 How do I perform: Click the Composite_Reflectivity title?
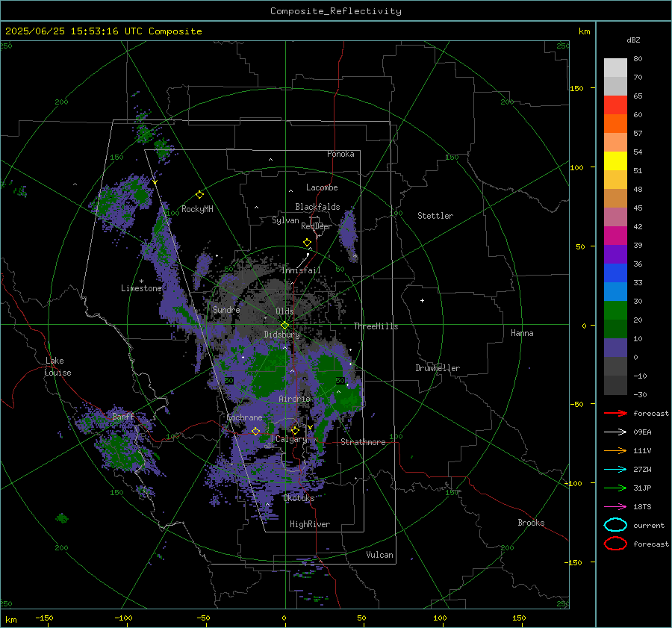coord(336,11)
